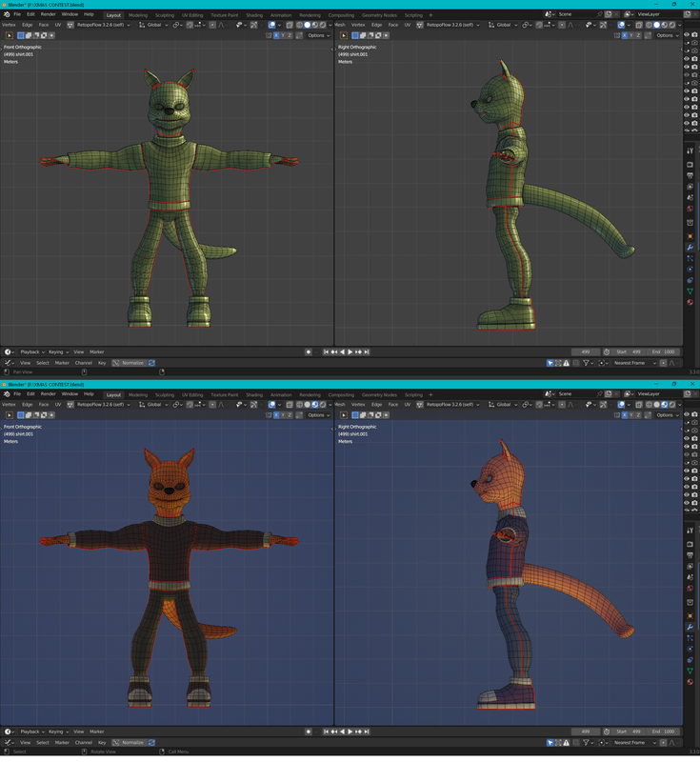Image resolution: width=700 pixels, height=762 pixels.
Task: Toggle snapping magnet in upper window Front viewport
Action: click(190, 25)
